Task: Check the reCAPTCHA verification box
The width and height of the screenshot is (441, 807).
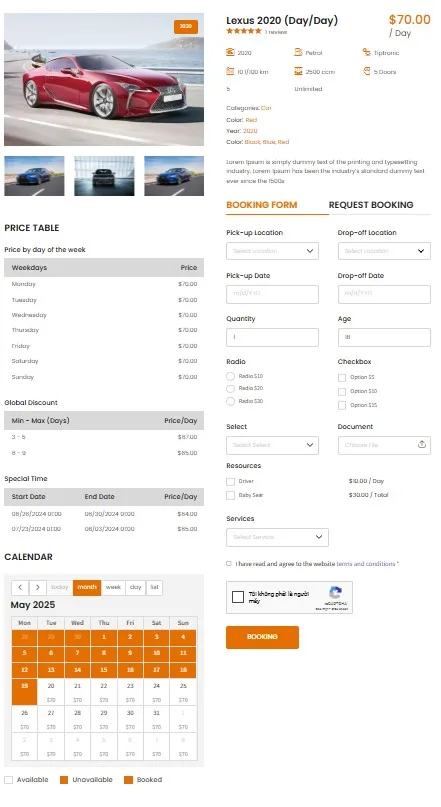Action: [238, 597]
